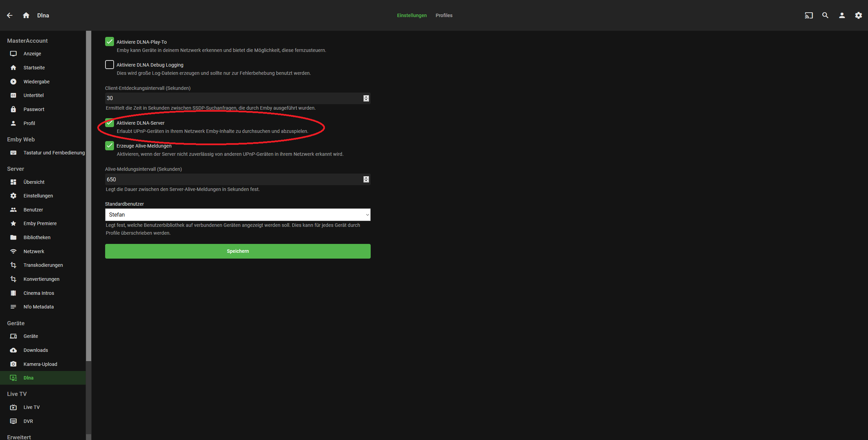Open the home icon in header
868x440 pixels.
click(26, 15)
